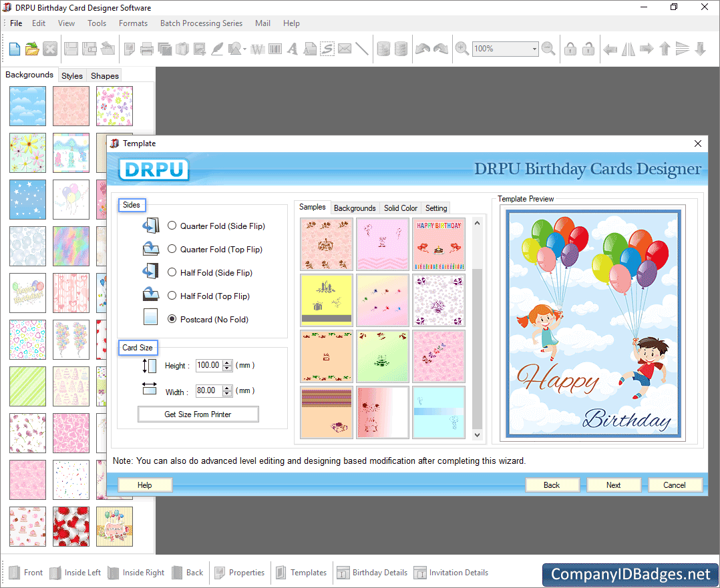
Task: Click the zoom out magnifier icon
Action: [x=548, y=49]
